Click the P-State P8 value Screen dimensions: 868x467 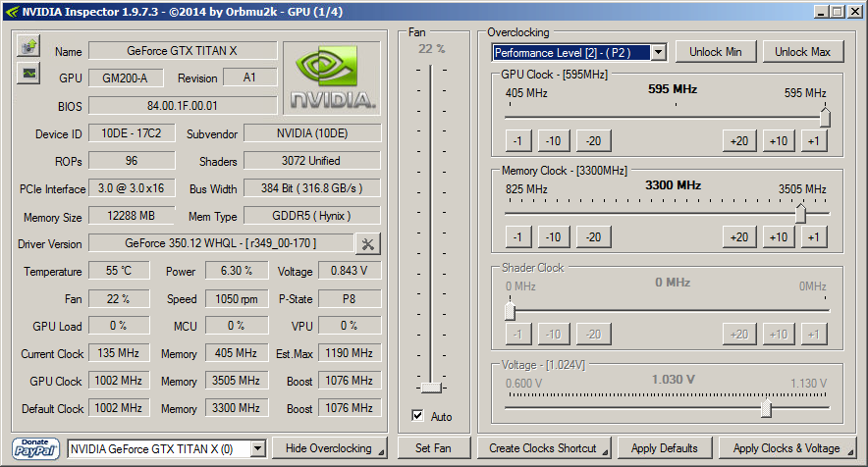350,299
